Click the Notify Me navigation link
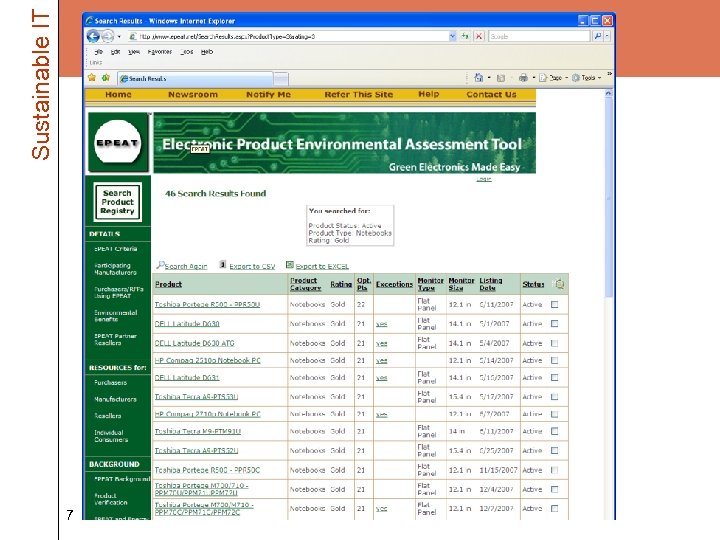This screenshot has width=720, height=540. click(268, 94)
